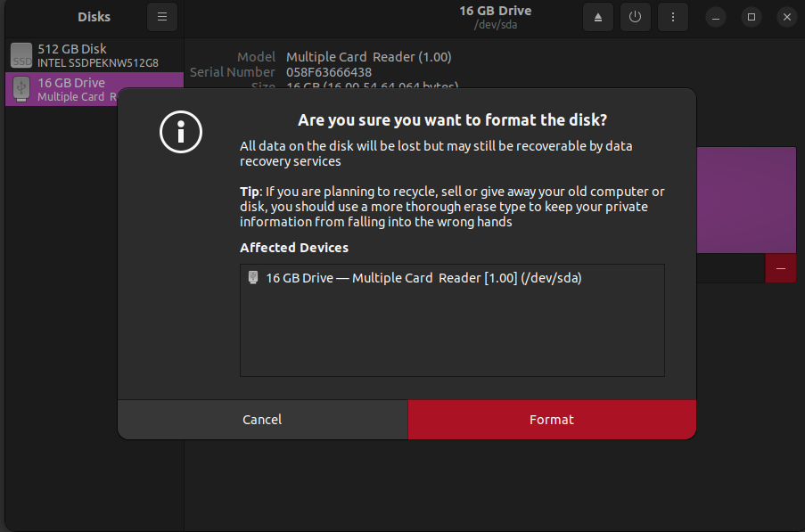Click the red delete partition button
The height and width of the screenshot is (532, 805).
(x=781, y=268)
